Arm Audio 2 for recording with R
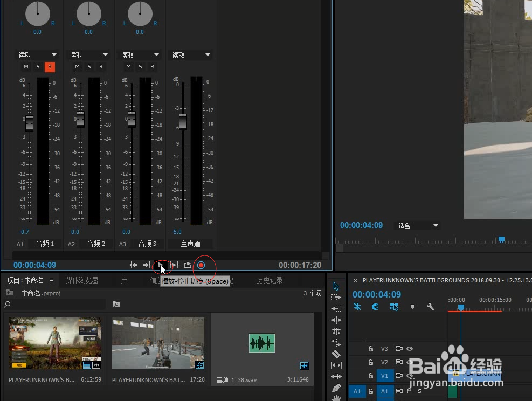 coord(101,67)
